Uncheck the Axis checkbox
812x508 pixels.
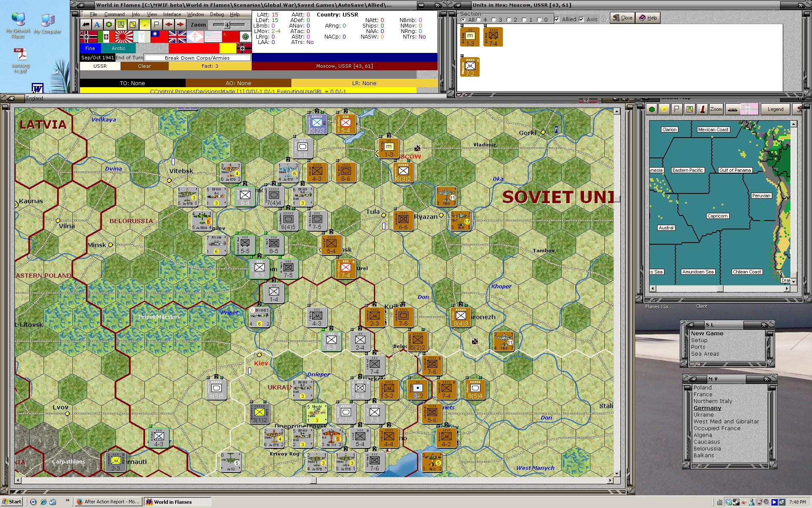582,19
